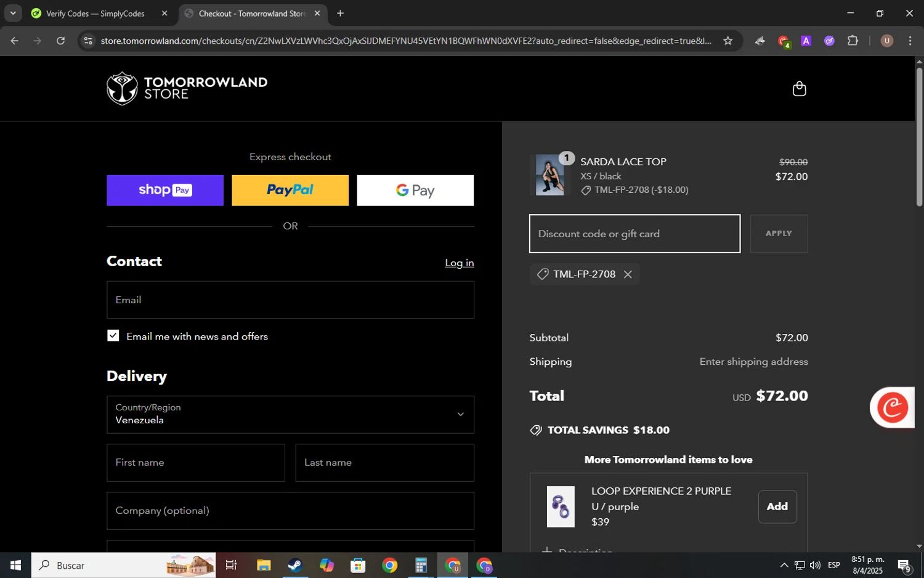Open Microsoft Store from taskbar
The height and width of the screenshot is (578, 924).
click(x=358, y=565)
